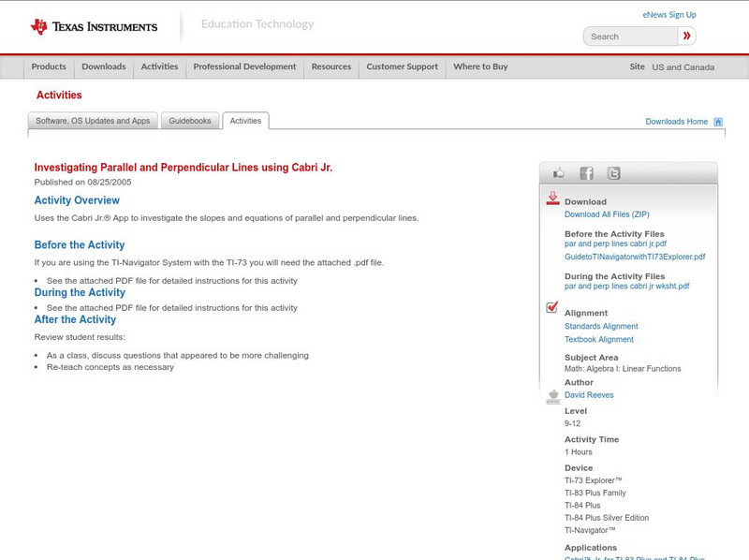Click the TI-73 Explorer device entry
This screenshot has height=560, width=749.
(594, 480)
